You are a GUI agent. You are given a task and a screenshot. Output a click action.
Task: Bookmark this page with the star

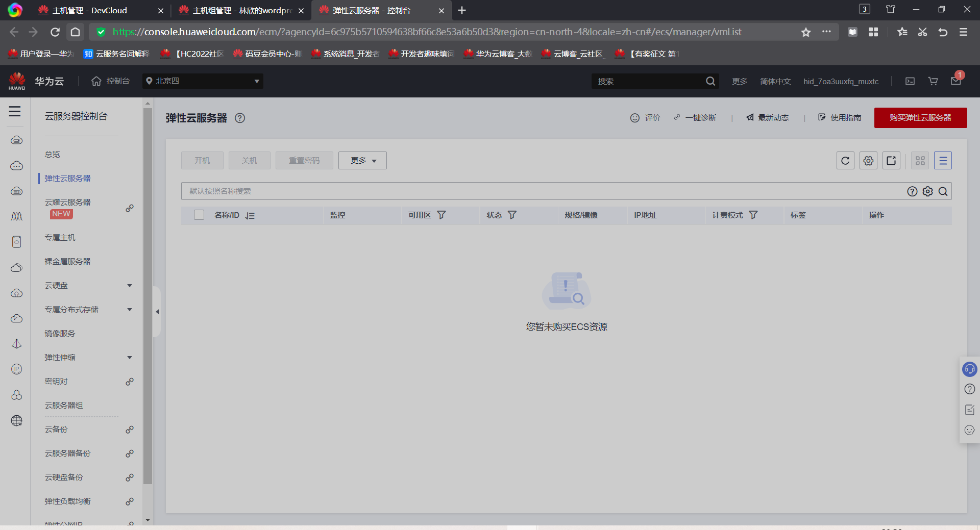[x=806, y=32]
